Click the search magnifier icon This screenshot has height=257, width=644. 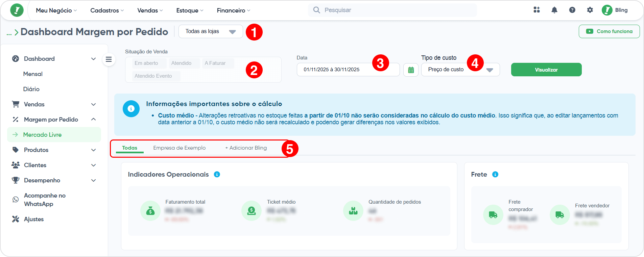(x=316, y=10)
